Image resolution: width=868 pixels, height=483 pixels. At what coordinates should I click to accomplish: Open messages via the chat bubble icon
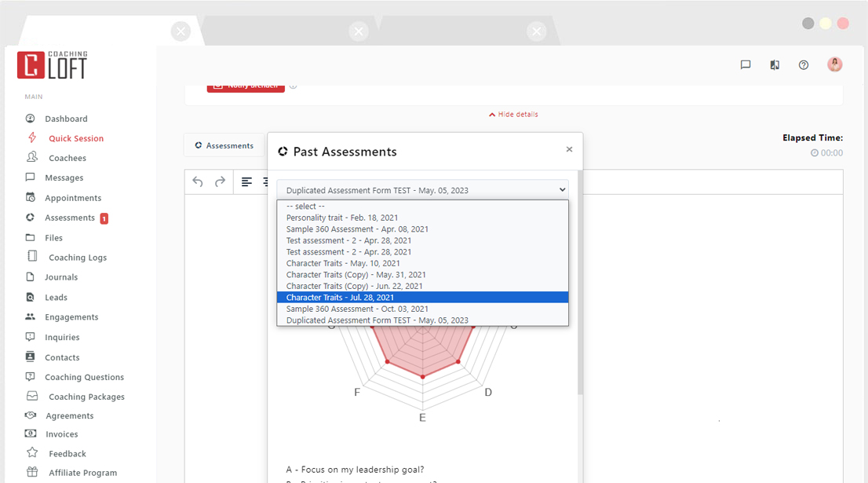(x=745, y=64)
